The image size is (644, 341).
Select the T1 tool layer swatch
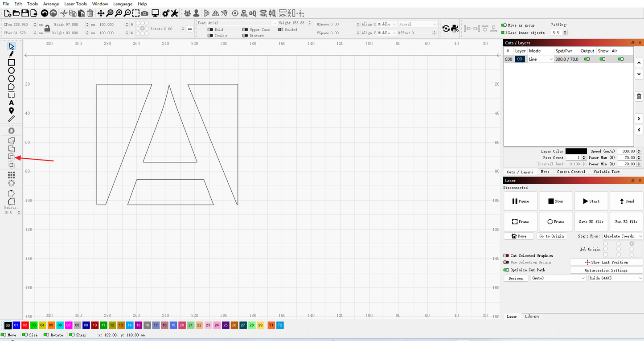tap(271, 325)
